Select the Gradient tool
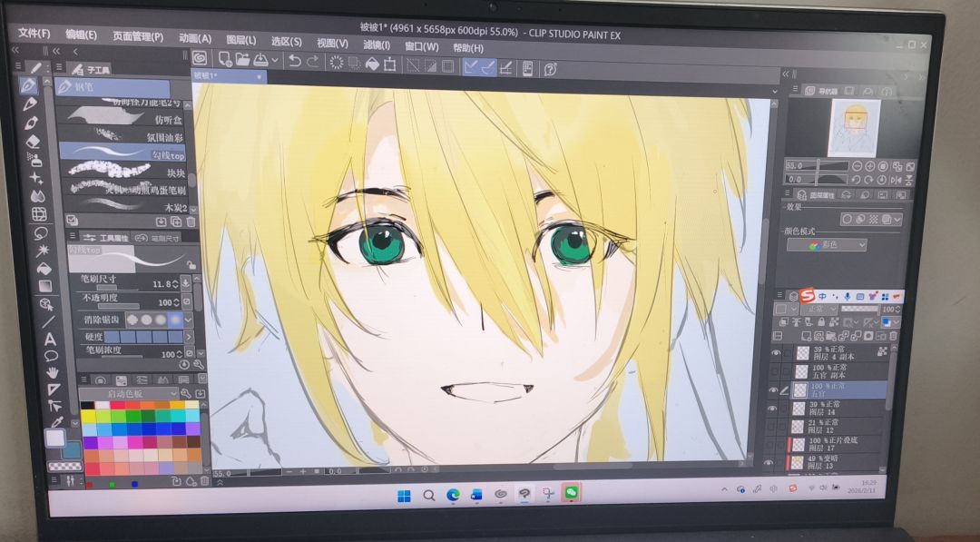The image size is (980, 542). [45, 286]
